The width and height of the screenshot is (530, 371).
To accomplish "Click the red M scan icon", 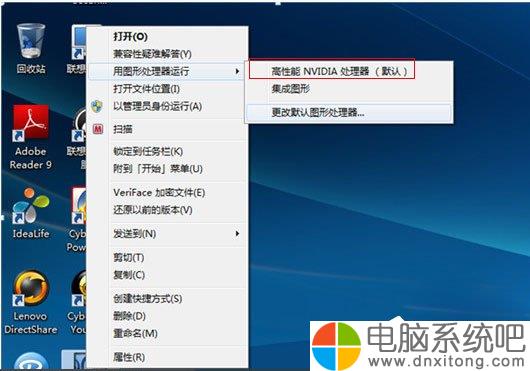I will pyautogui.click(x=98, y=129).
